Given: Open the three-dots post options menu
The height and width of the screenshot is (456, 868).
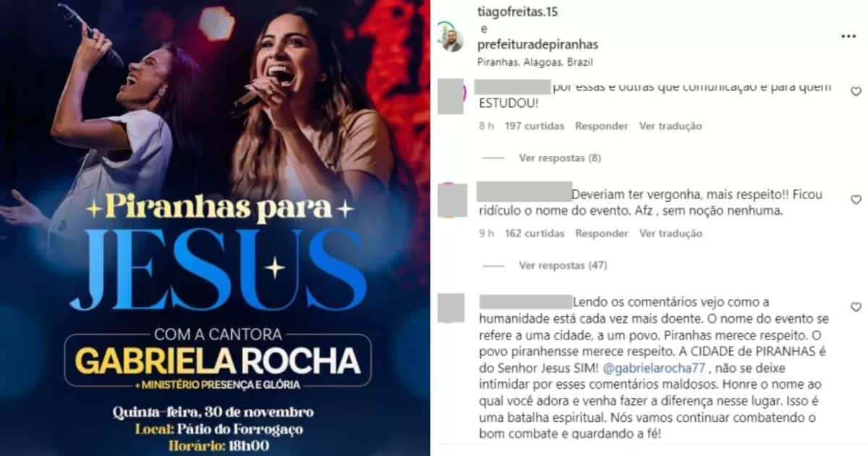Looking at the screenshot, I should pyautogui.click(x=848, y=36).
